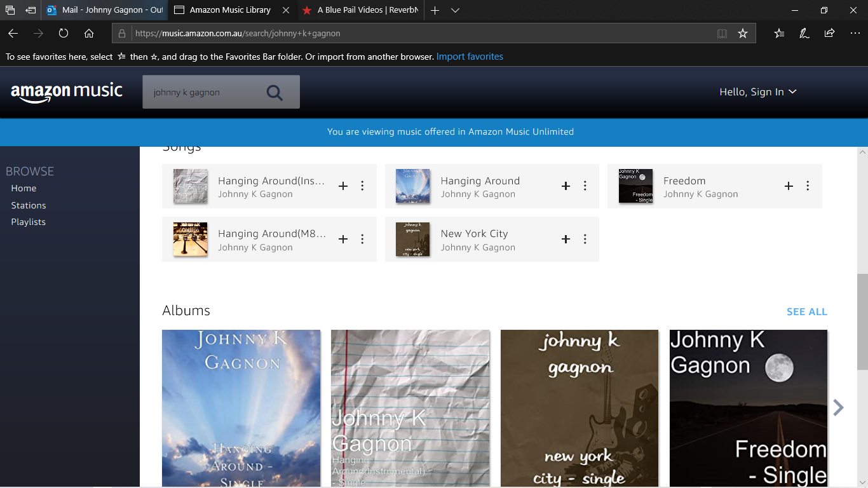Add New York City song with plus

click(566, 239)
